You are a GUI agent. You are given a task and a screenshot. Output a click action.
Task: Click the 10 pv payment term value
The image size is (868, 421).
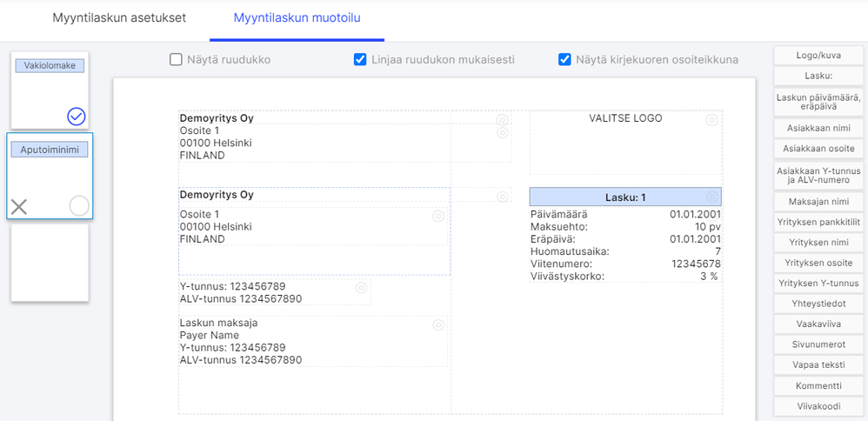click(x=708, y=226)
